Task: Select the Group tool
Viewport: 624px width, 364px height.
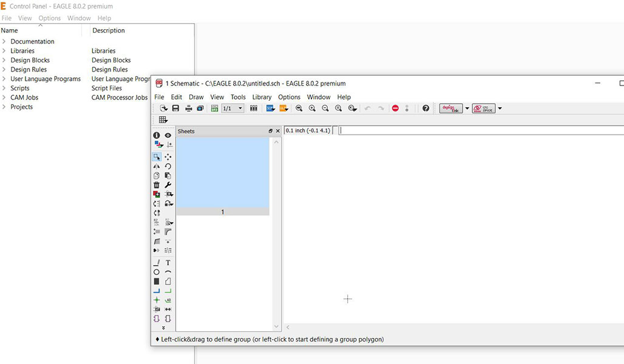Action: tap(157, 157)
